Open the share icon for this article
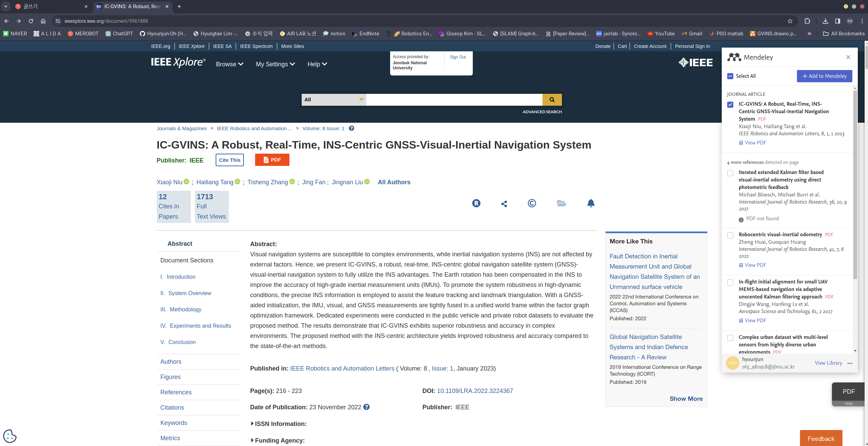This screenshot has width=868, height=446. click(504, 204)
